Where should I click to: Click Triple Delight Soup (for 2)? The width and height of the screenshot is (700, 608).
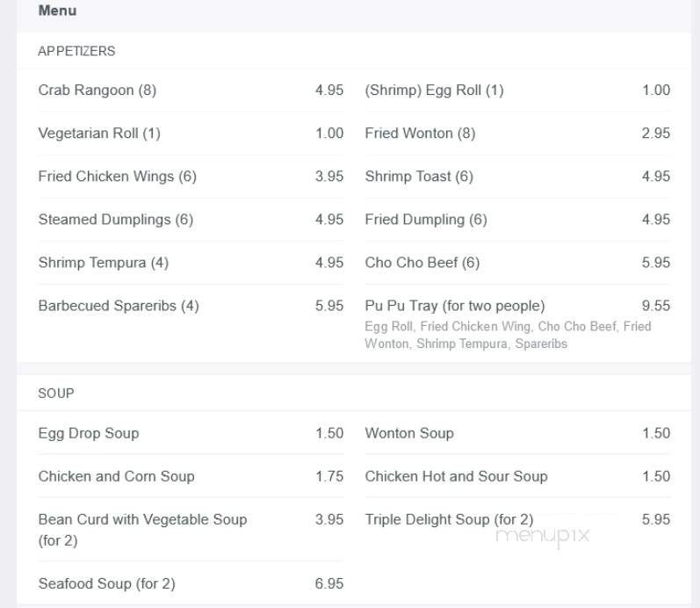pos(449,519)
